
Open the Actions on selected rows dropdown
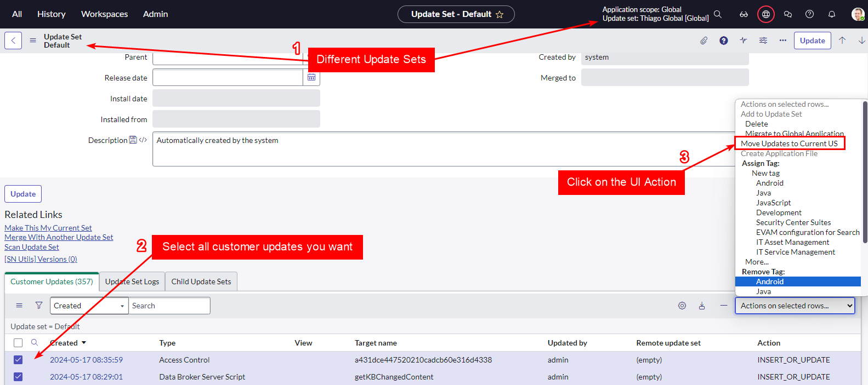(795, 306)
